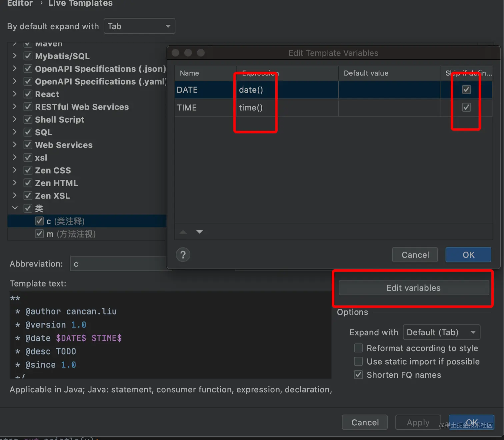
Task: Click the @author cancan.liu template line
Action: coord(66,311)
